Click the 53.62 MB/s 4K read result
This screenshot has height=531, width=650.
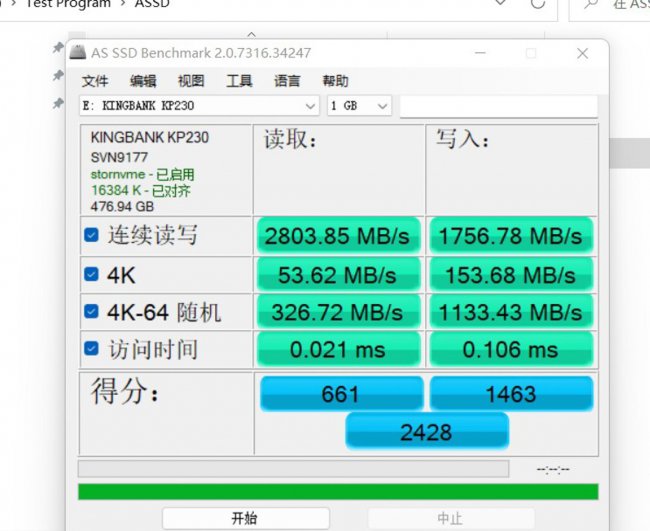click(339, 274)
